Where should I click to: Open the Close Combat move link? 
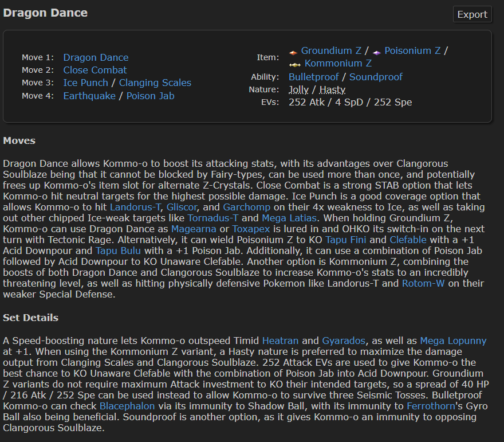point(95,70)
